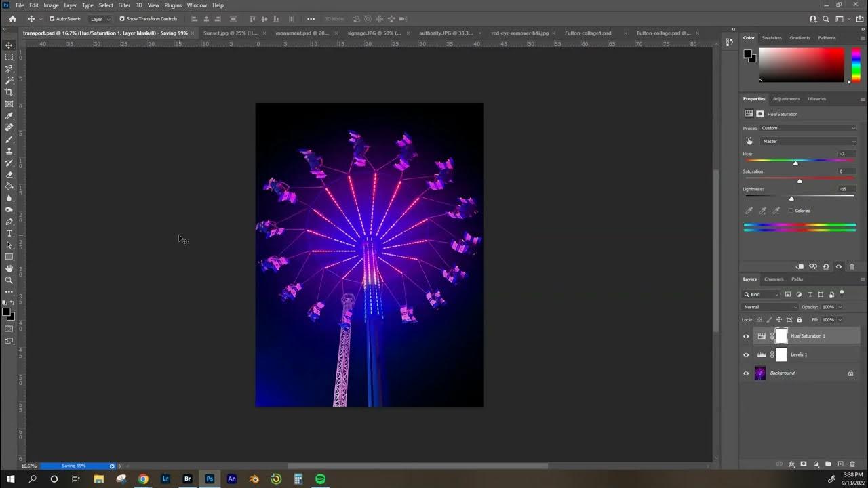Select the Path Selection arrow tool
The width and height of the screenshot is (868, 488).
9,245
